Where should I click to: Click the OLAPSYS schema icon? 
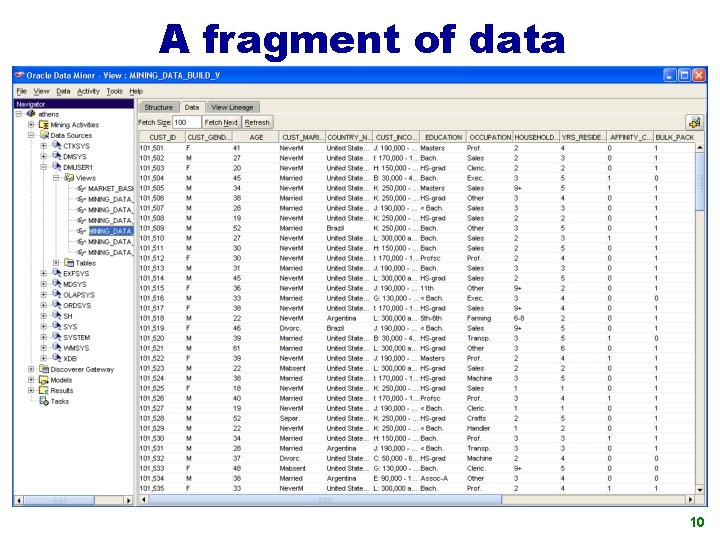(x=56, y=294)
